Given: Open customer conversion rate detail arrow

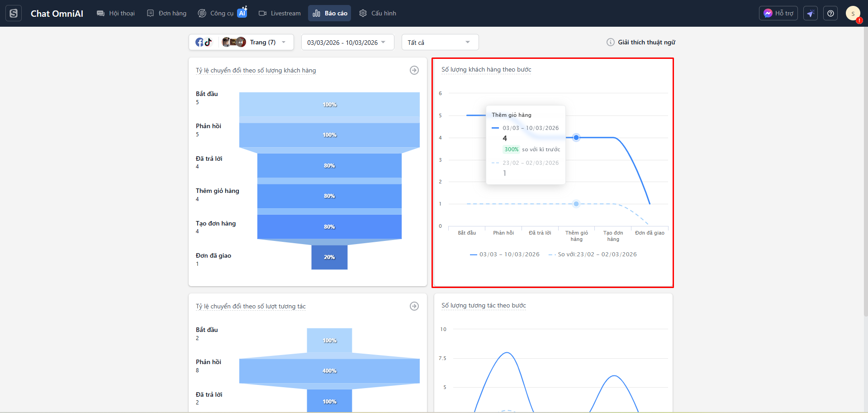Looking at the screenshot, I should [x=414, y=70].
